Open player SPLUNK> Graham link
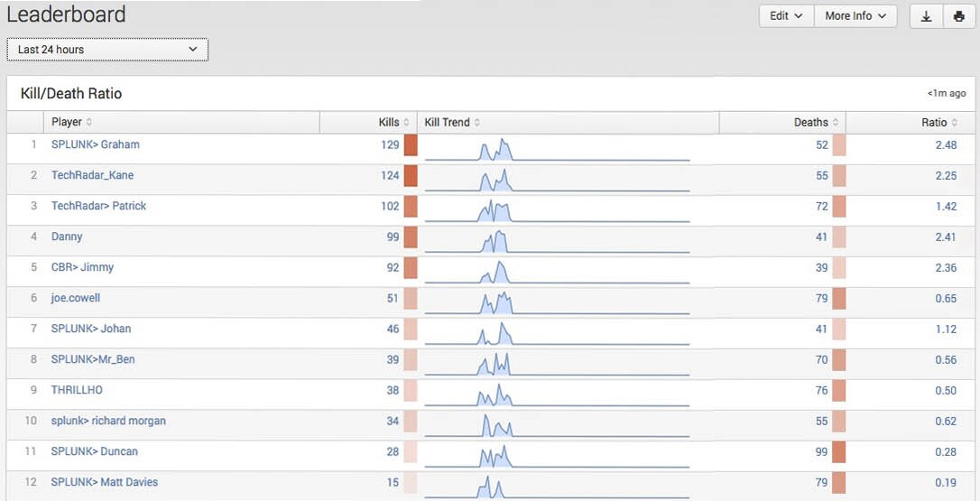This screenshot has height=501, width=980. pyautogui.click(x=96, y=144)
